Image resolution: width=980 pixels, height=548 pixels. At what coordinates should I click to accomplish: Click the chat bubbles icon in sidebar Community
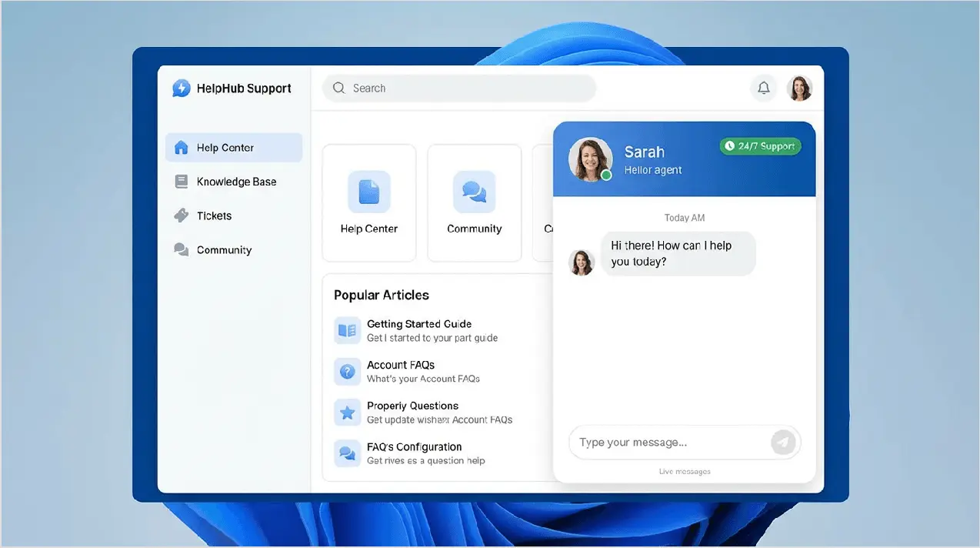[181, 250]
